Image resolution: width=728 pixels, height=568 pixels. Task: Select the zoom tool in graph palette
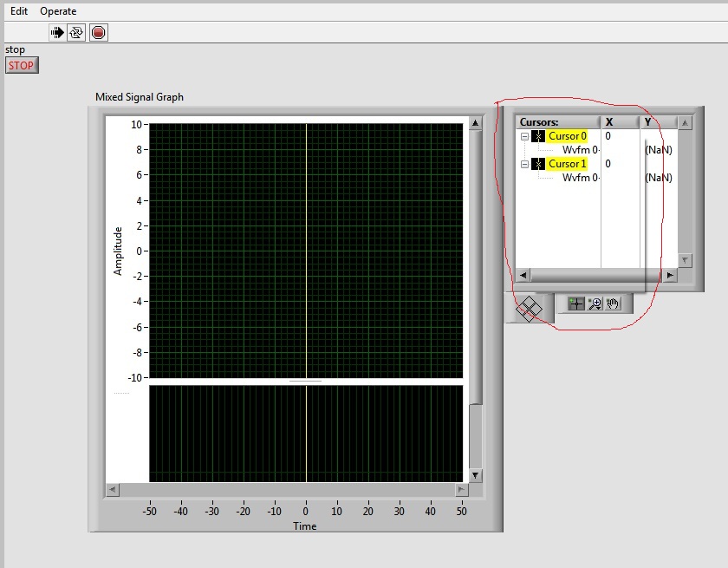(x=595, y=304)
